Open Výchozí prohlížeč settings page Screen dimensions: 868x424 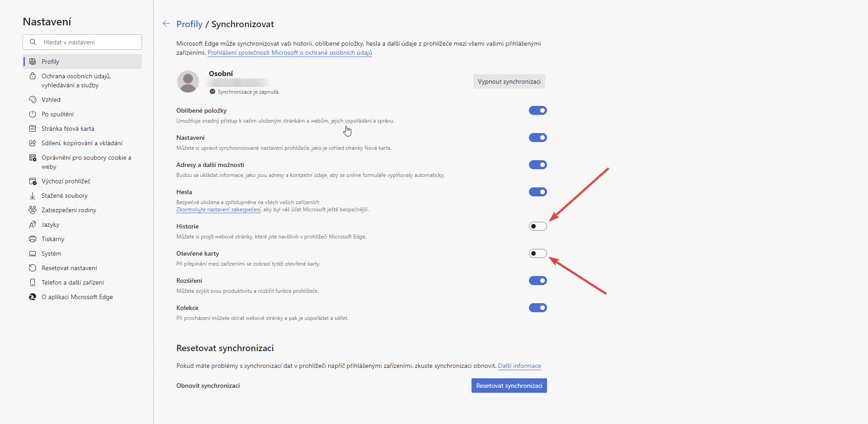(x=66, y=181)
